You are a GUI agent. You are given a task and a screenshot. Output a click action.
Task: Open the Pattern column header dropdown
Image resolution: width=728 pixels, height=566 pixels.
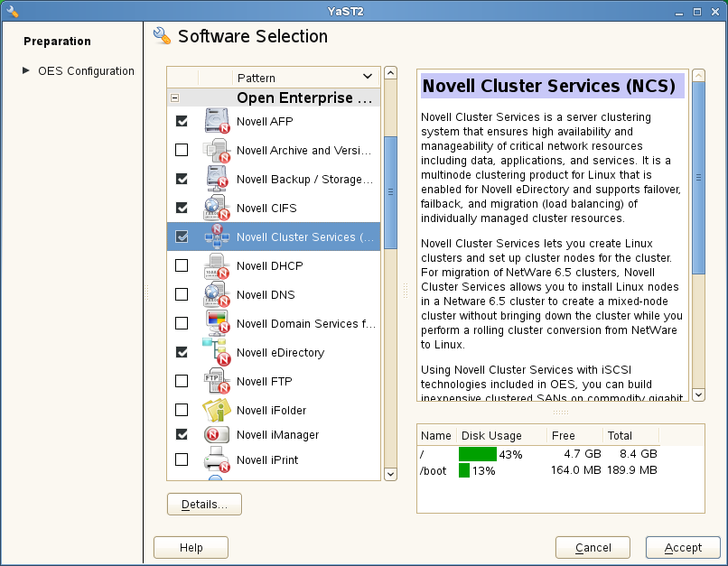coord(367,77)
